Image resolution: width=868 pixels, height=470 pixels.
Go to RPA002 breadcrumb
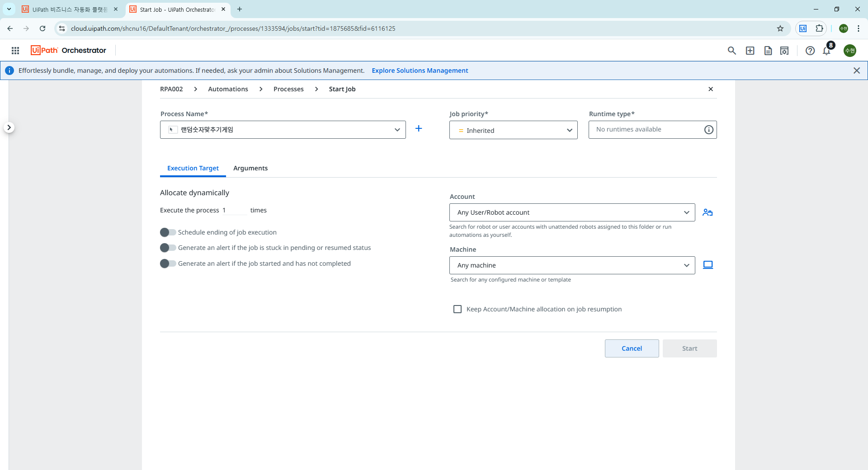coord(171,89)
